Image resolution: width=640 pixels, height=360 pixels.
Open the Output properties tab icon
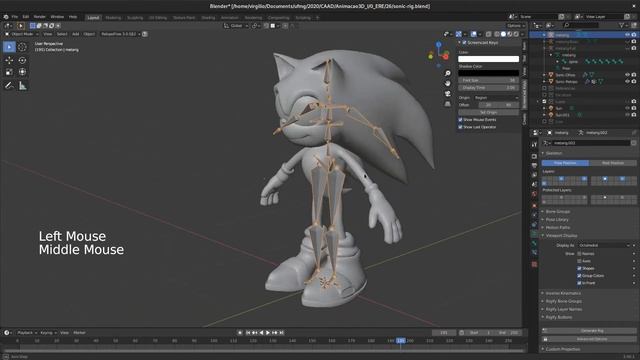tap(534, 165)
